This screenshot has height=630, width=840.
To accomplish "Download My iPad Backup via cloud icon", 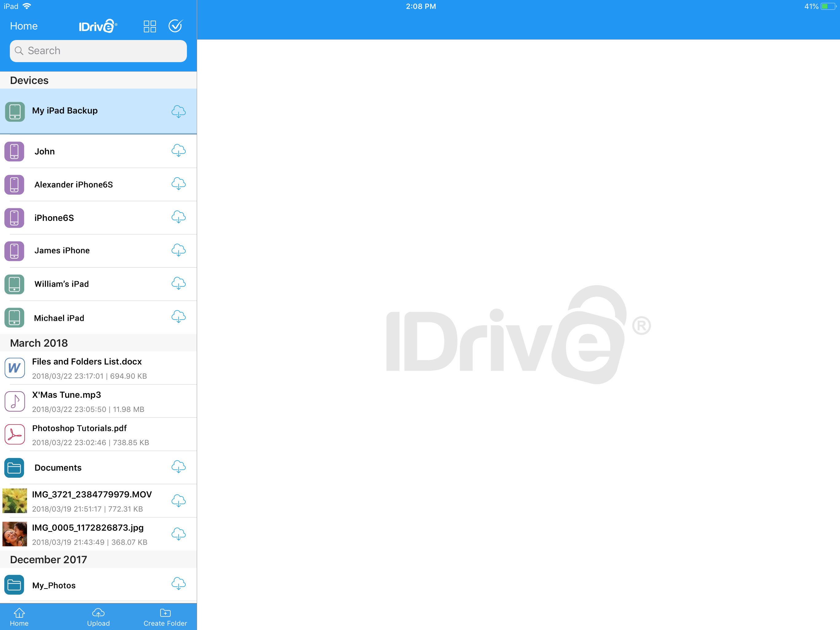I will click(178, 112).
